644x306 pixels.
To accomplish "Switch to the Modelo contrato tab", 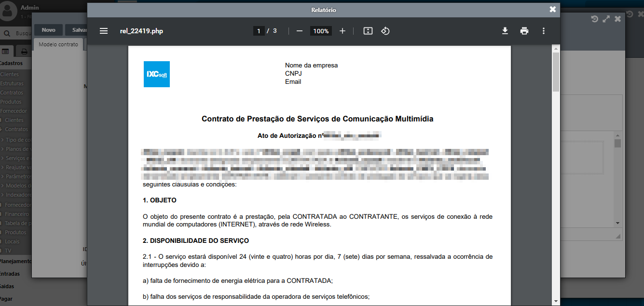I will pos(58,44).
